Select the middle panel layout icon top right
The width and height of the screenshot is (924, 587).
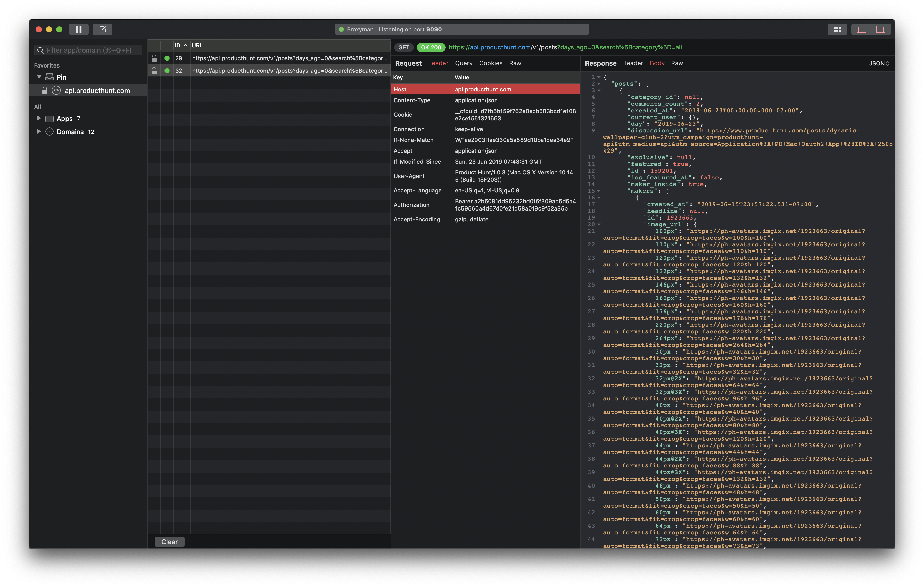[861, 29]
